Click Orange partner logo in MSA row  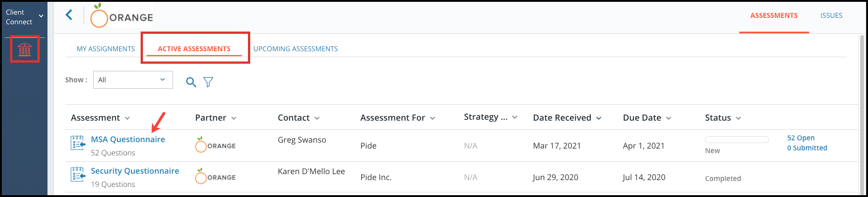pyautogui.click(x=215, y=144)
